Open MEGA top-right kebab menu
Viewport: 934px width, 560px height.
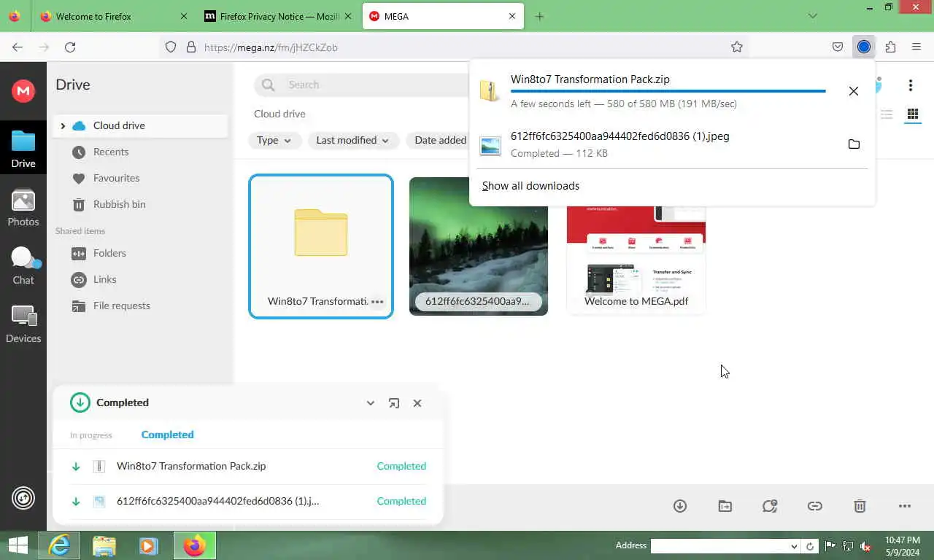click(x=911, y=85)
